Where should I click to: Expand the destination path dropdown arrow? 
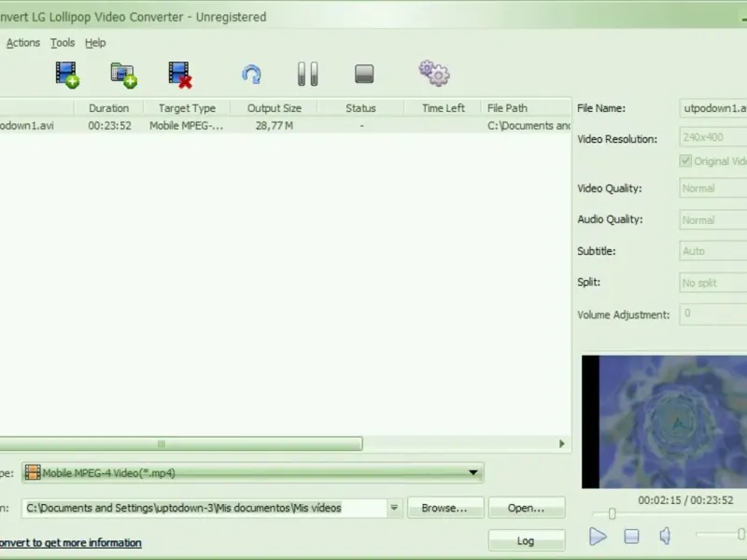(x=394, y=508)
